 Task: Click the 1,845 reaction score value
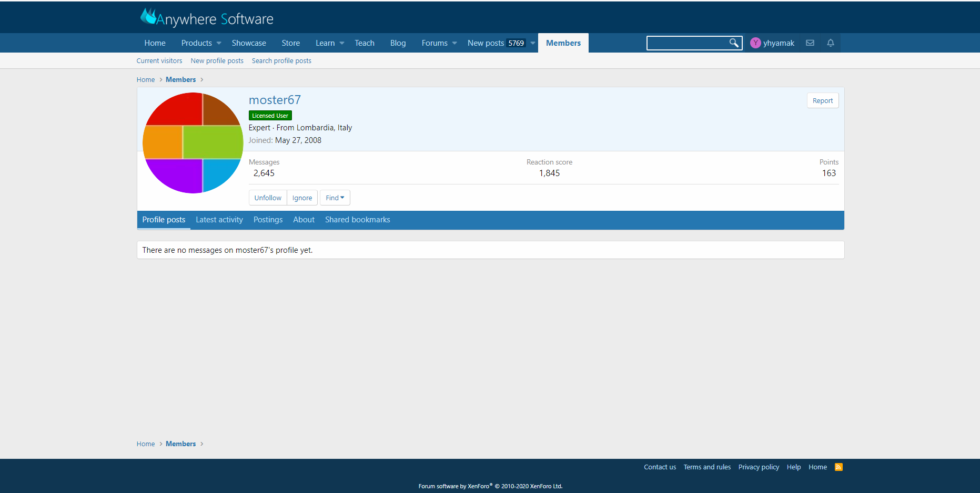point(549,173)
